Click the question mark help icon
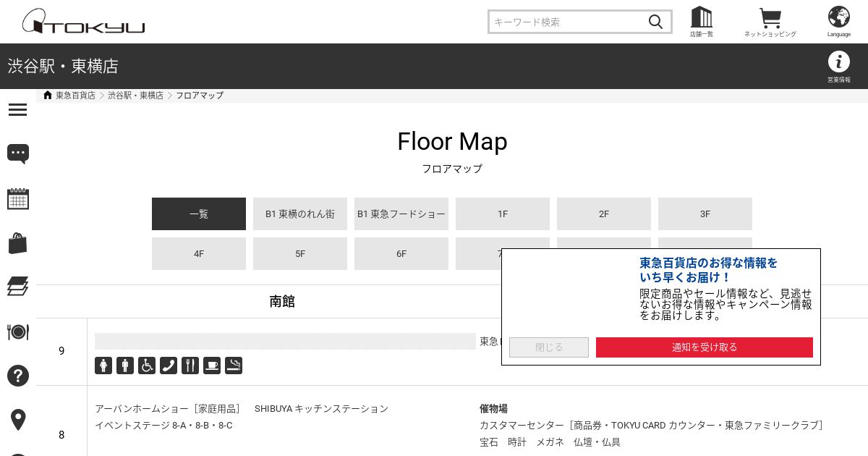The height and width of the screenshot is (456, 868). [x=18, y=376]
